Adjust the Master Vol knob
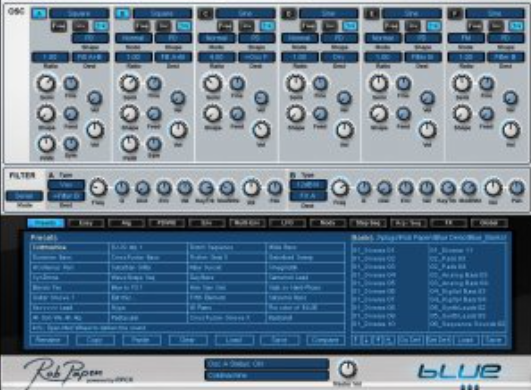This screenshot has width=531, height=390. (347, 369)
